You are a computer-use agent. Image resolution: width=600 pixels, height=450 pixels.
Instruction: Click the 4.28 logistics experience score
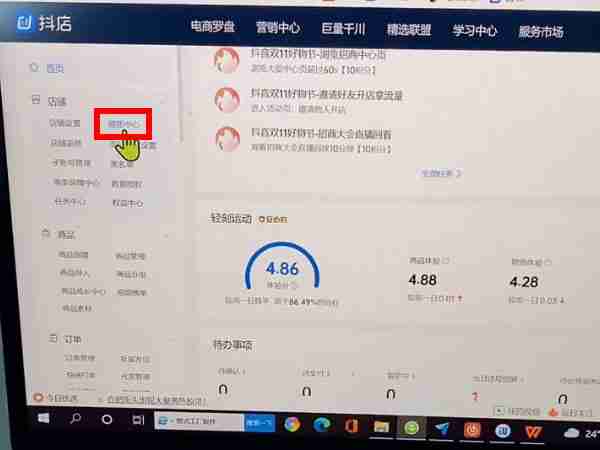click(x=524, y=282)
